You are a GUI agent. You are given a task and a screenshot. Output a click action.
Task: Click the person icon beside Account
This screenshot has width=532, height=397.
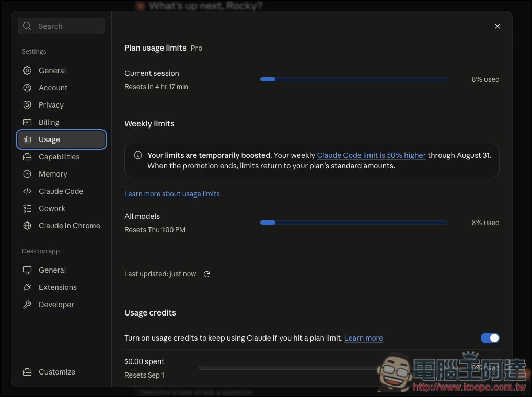coord(27,88)
